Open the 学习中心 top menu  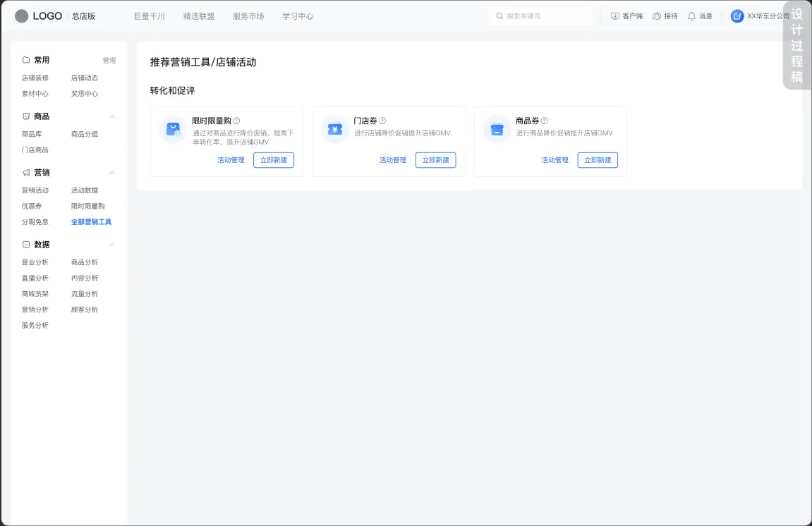coord(298,16)
